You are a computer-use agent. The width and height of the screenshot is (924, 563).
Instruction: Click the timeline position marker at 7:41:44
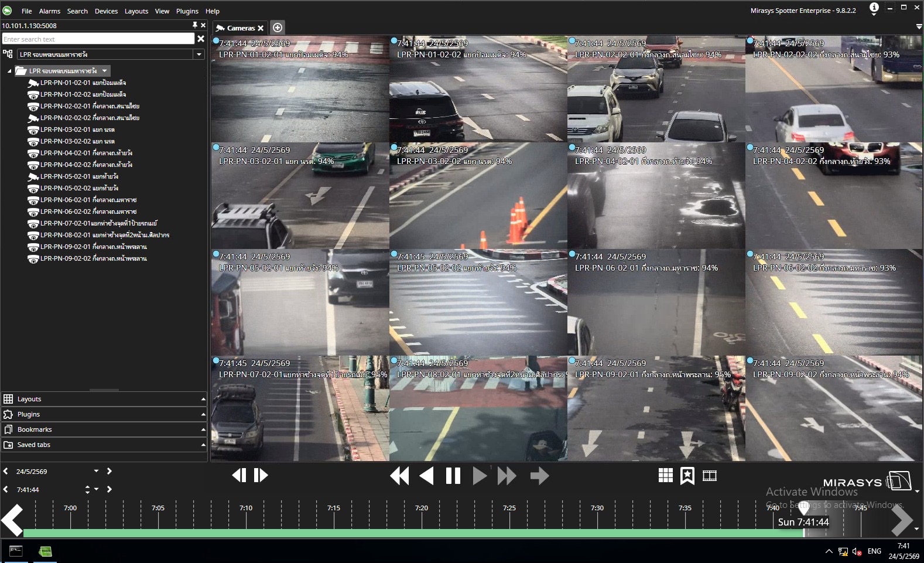coord(803,507)
